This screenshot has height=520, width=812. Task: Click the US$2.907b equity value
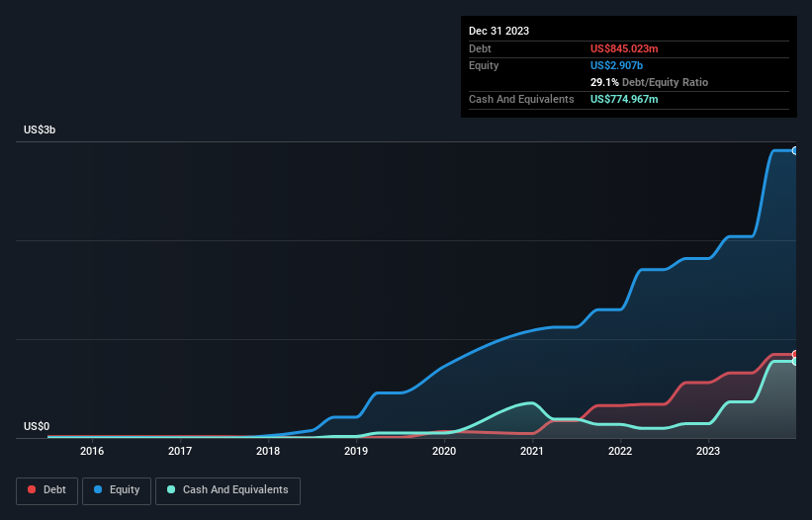(616, 65)
